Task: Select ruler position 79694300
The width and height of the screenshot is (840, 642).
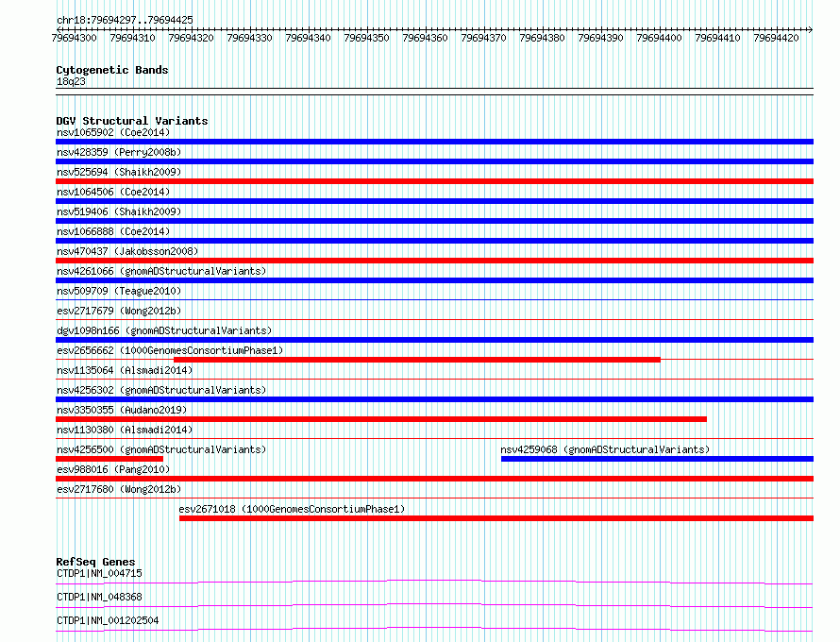Action: click(74, 38)
